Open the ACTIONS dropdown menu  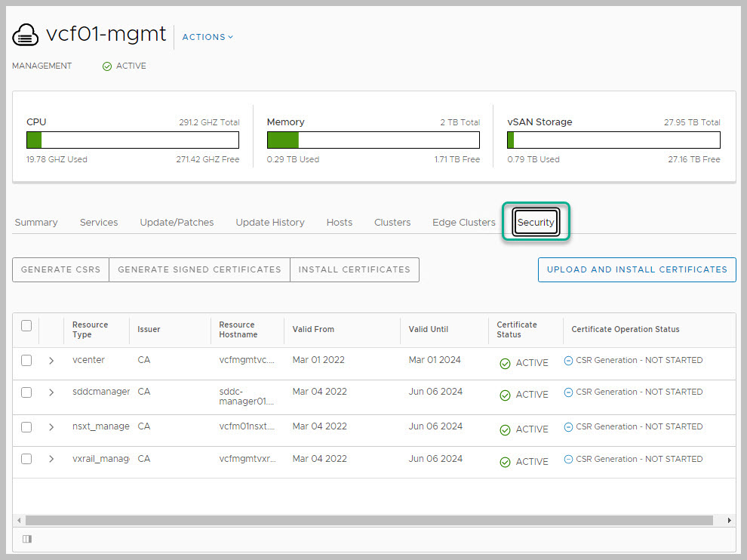pyautogui.click(x=207, y=37)
